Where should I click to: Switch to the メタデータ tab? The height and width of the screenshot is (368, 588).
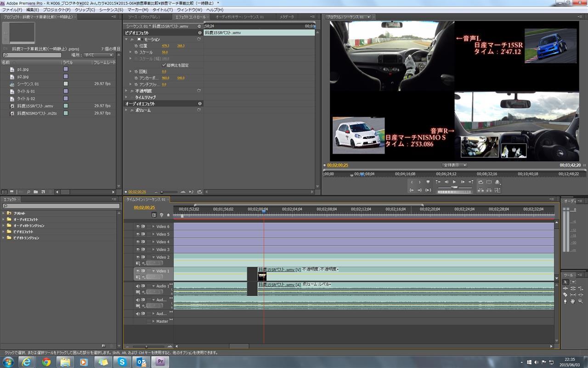[287, 17]
